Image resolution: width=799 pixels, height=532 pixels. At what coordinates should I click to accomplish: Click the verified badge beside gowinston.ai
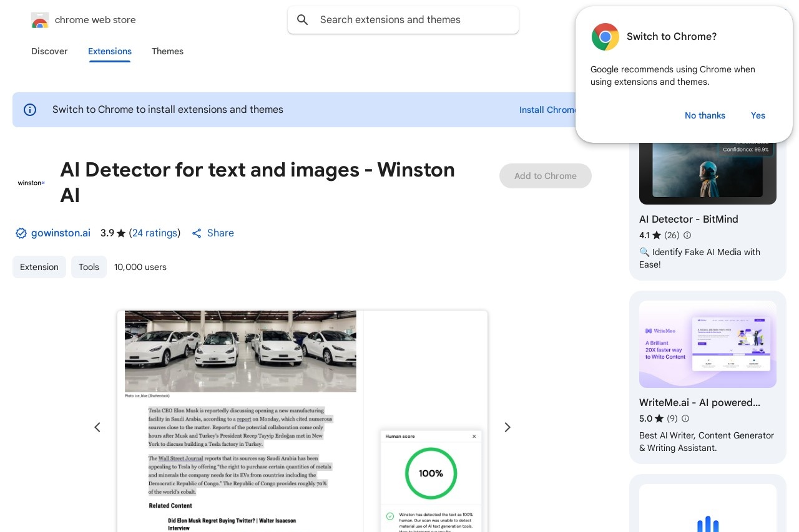tap(21, 233)
